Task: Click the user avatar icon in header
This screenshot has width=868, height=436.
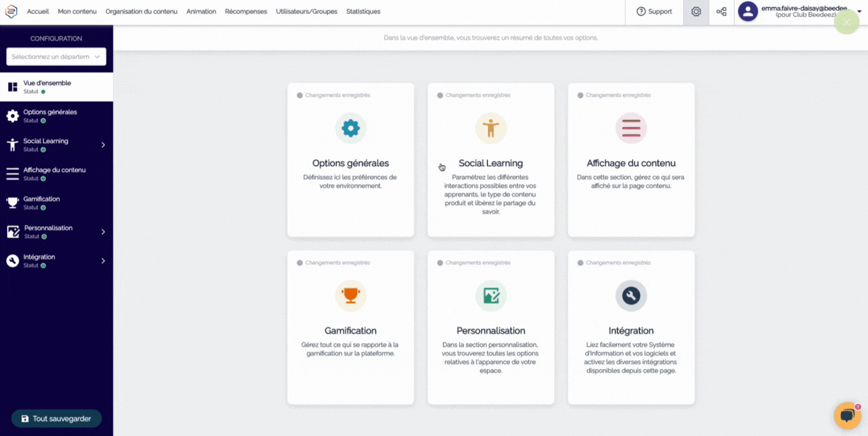Action: (748, 12)
